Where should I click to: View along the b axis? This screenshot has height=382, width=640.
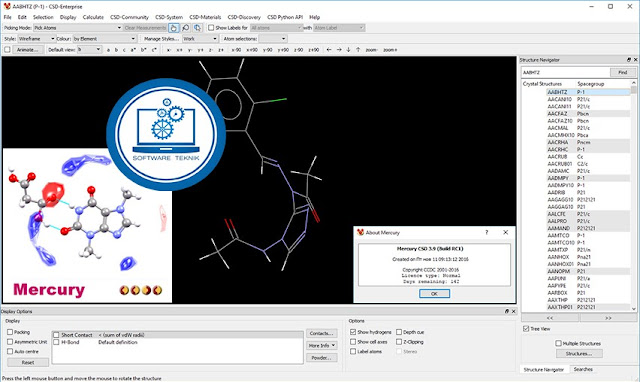click(116, 50)
